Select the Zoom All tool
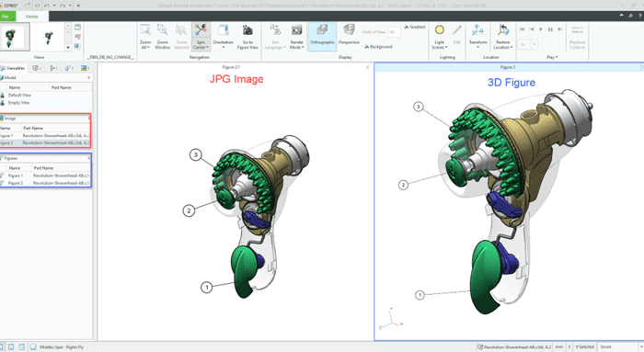The width and height of the screenshot is (644, 352). [x=145, y=37]
